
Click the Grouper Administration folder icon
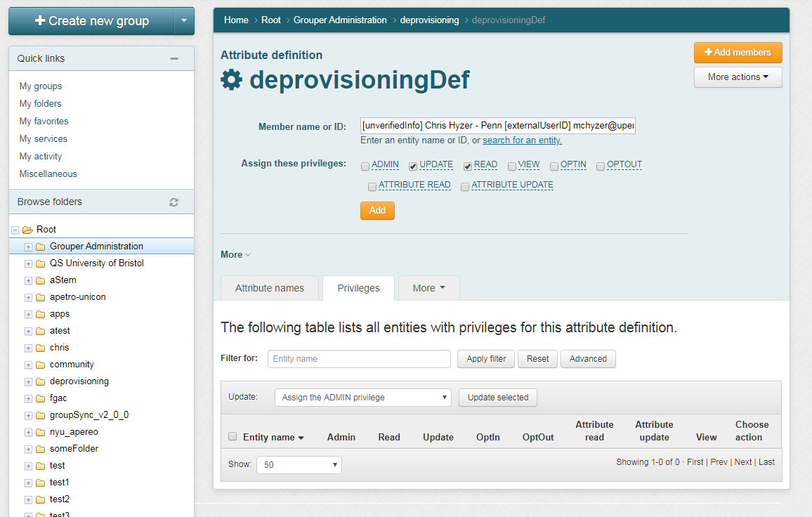click(x=41, y=247)
